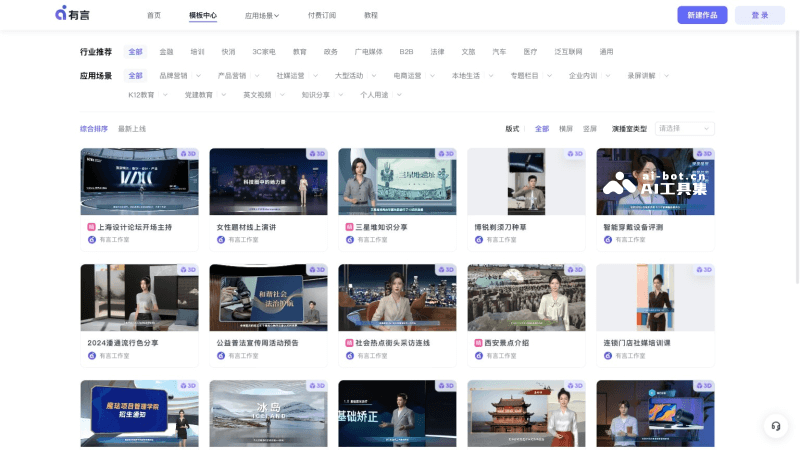Open the 演播室类型 请选择 dropdown

(684, 129)
